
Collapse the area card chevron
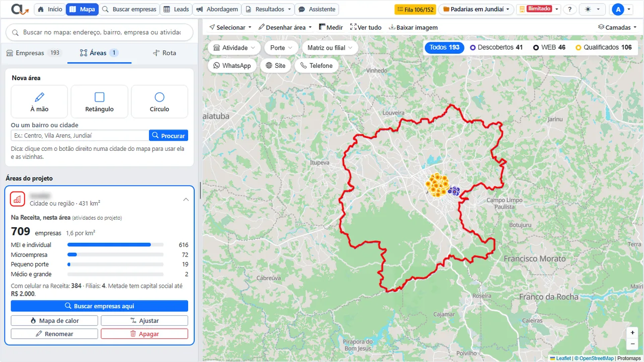tap(186, 200)
